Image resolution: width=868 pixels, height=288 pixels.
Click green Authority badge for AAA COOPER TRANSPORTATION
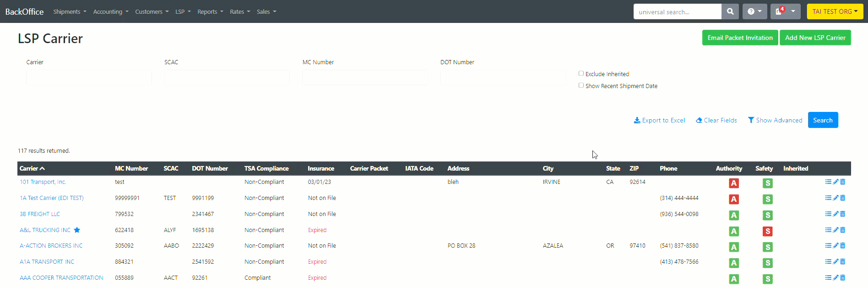click(x=734, y=279)
